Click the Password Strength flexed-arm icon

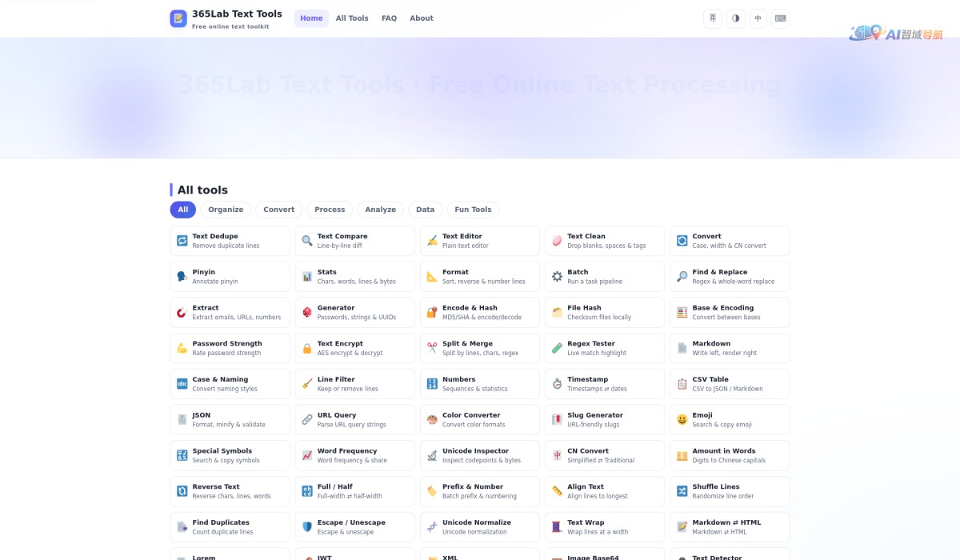182,348
